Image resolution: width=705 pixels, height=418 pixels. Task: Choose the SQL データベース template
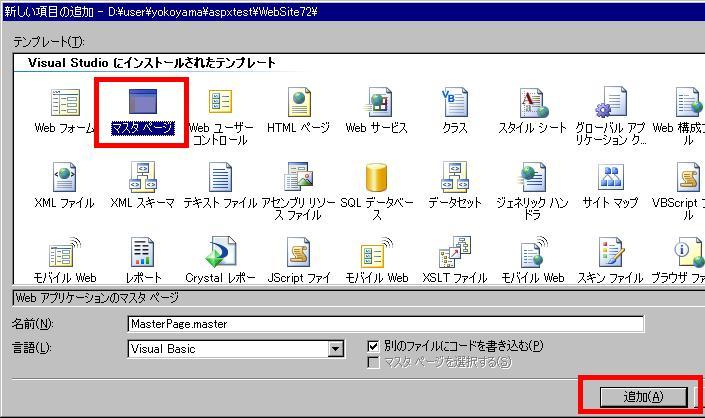point(377,192)
